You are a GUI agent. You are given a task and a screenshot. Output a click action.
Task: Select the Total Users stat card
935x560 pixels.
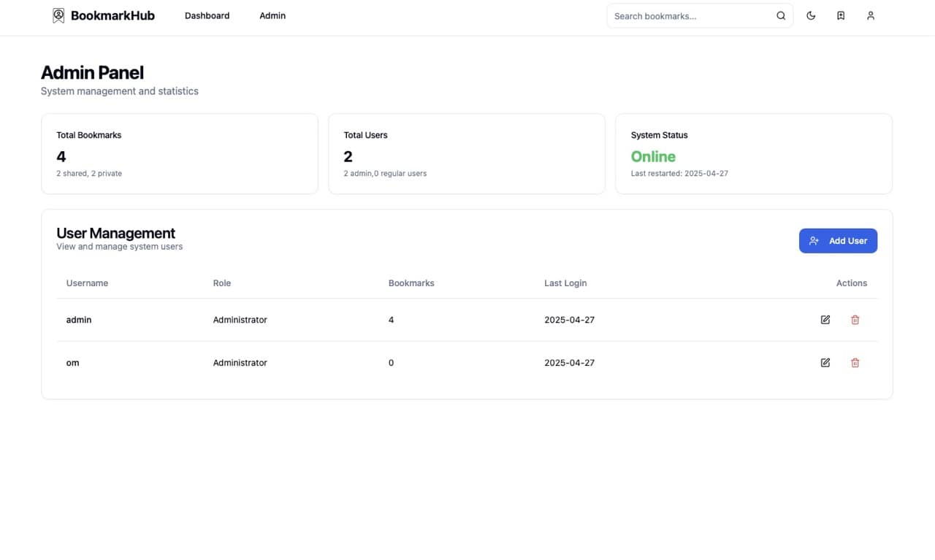467,154
